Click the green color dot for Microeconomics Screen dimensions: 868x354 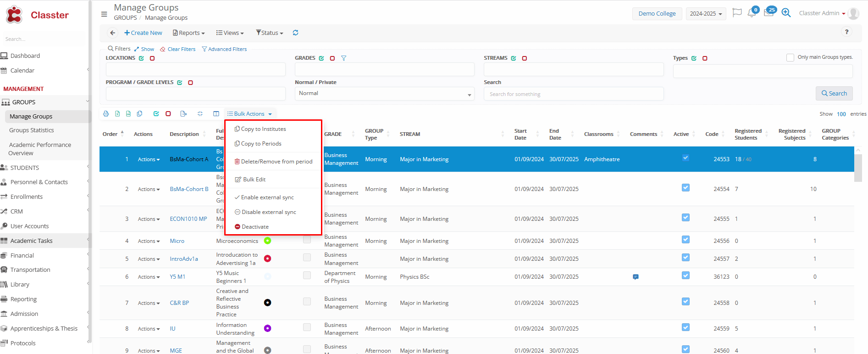pyautogui.click(x=267, y=241)
